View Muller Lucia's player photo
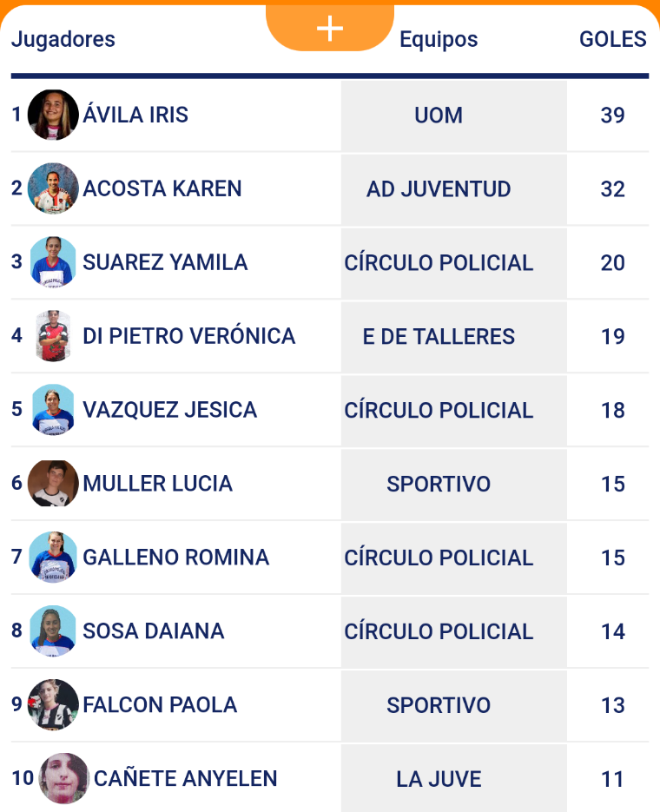The width and height of the screenshot is (660, 812). pyautogui.click(x=53, y=484)
